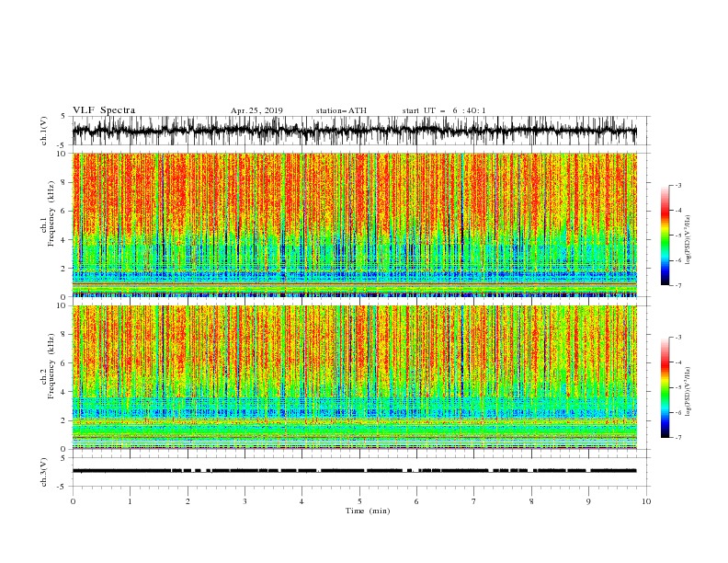Click the ch.2 spectrogram colorbar

pos(665,387)
